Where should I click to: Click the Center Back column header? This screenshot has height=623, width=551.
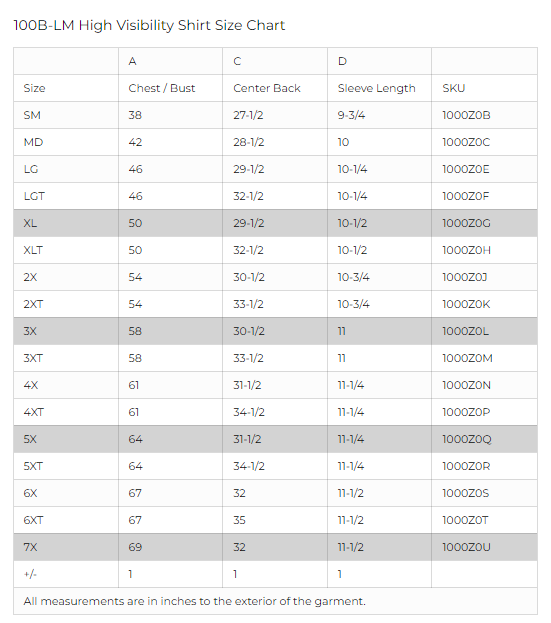click(267, 88)
